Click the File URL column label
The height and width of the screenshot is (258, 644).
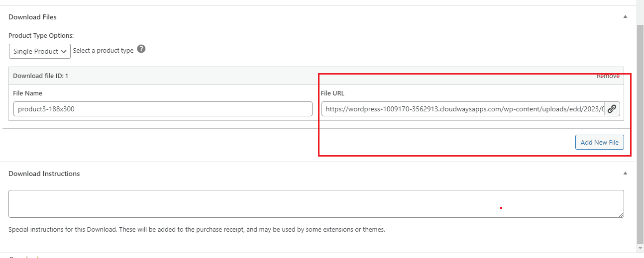(332, 93)
